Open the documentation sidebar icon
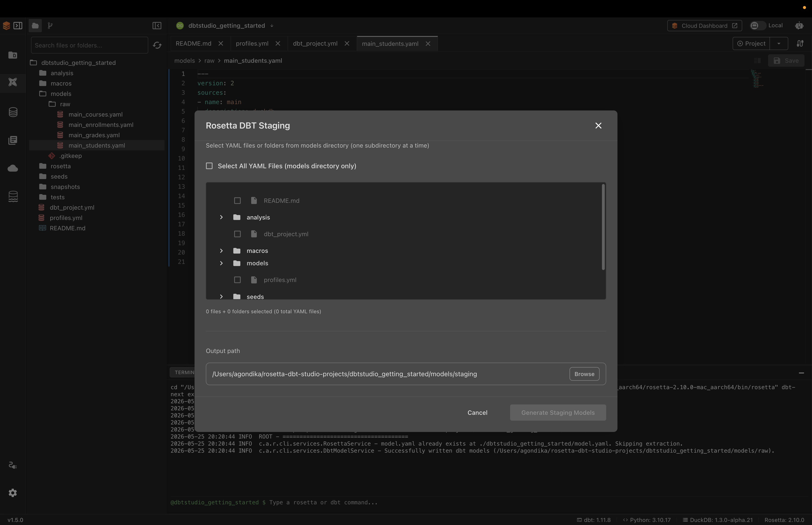The image size is (812, 525). tap(13, 140)
